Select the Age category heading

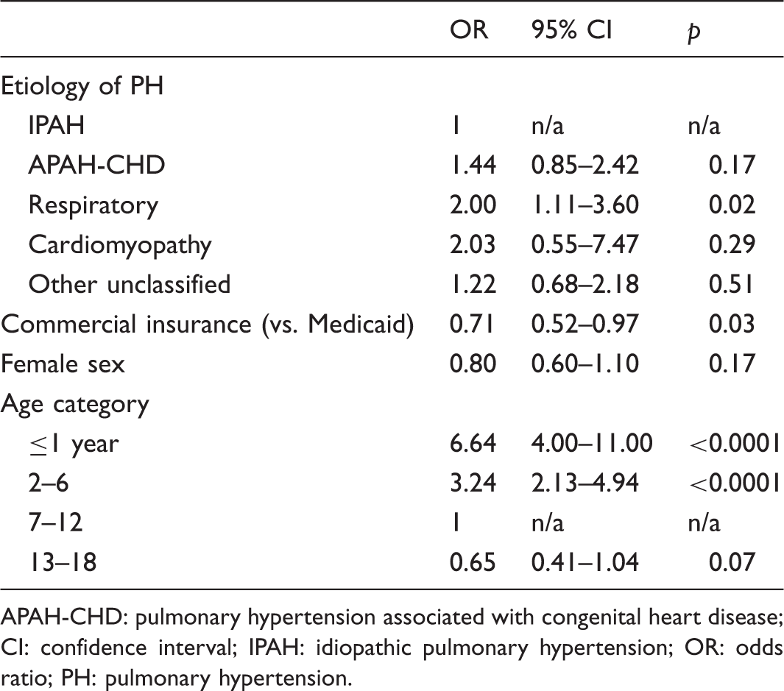coord(75,405)
